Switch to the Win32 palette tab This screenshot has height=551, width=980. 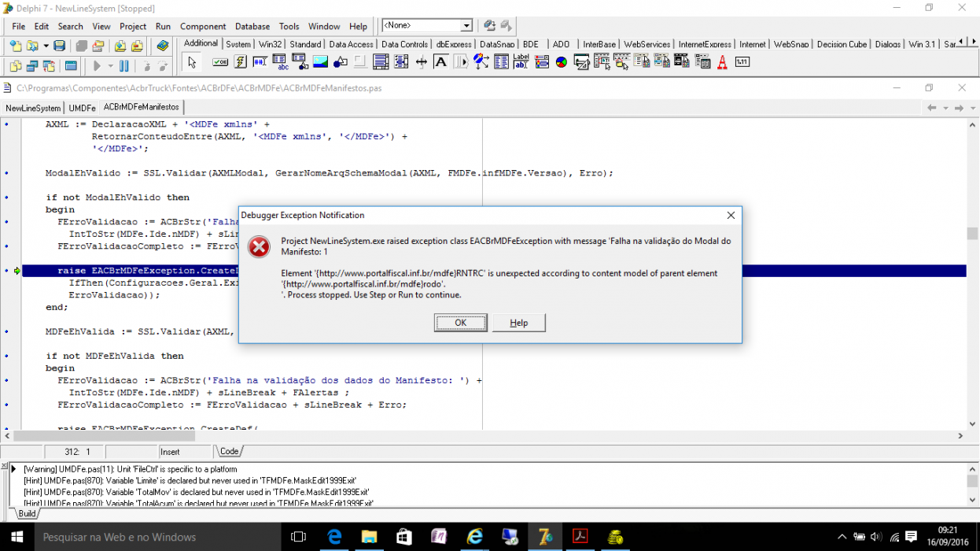click(271, 44)
